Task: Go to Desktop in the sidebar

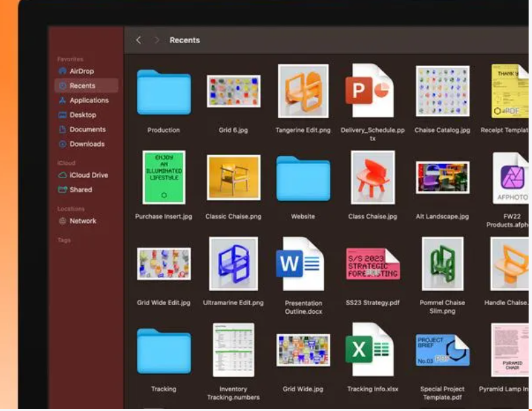Action: (x=82, y=115)
